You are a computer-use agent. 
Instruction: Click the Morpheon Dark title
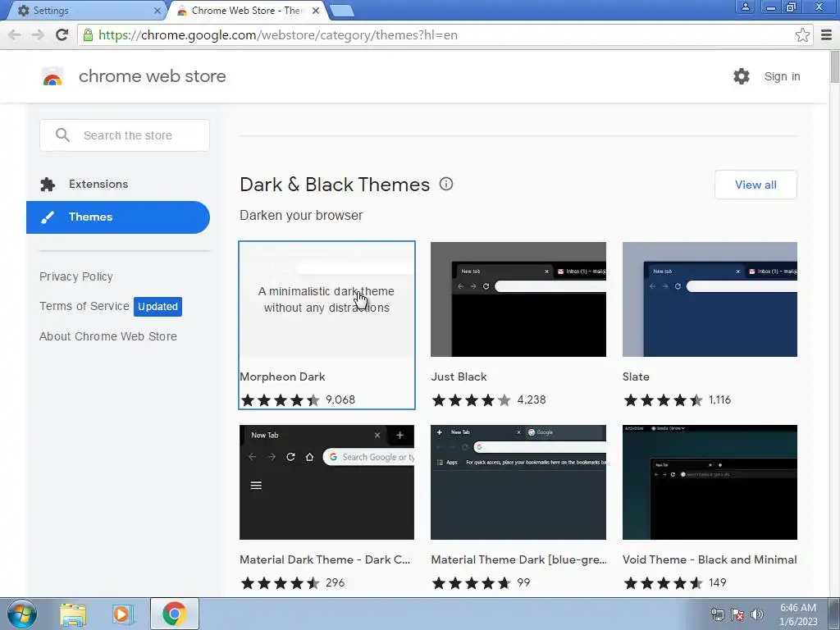(282, 377)
